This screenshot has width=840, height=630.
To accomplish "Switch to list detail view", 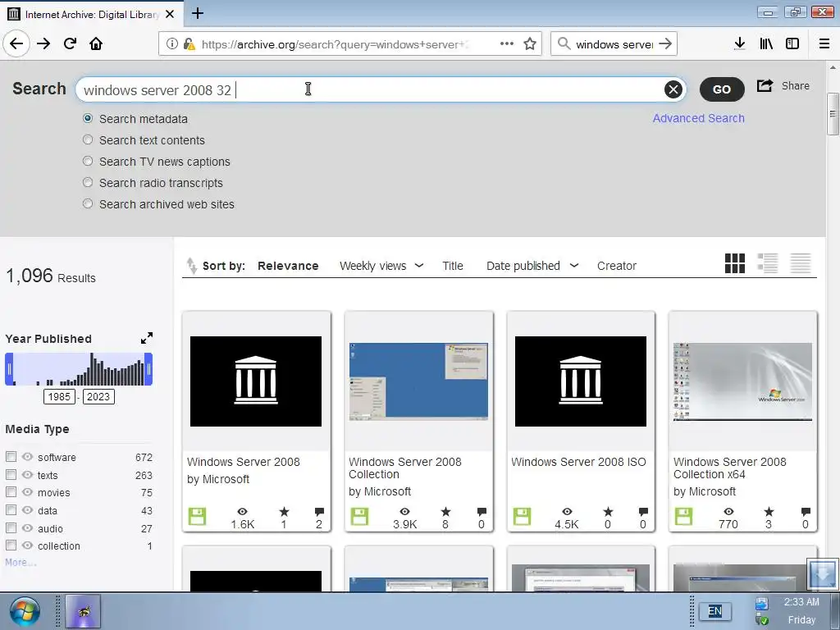I will (x=768, y=263).
